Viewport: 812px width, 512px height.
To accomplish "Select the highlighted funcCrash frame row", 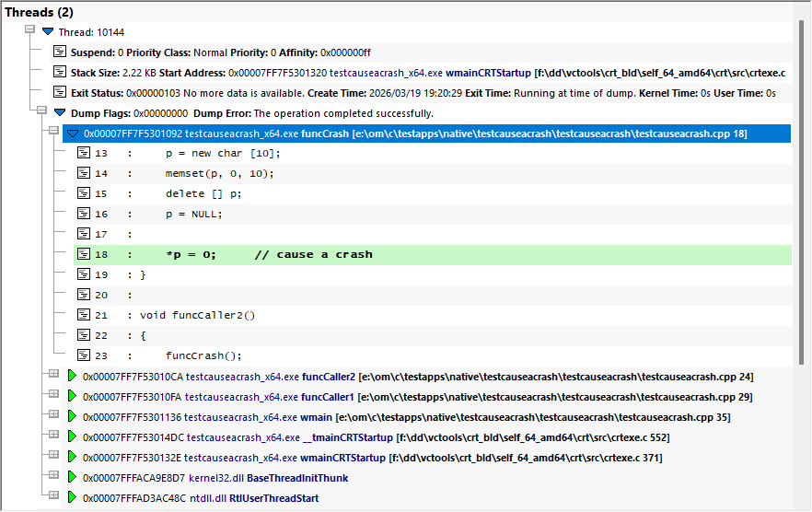I will [x=427, y=134].
